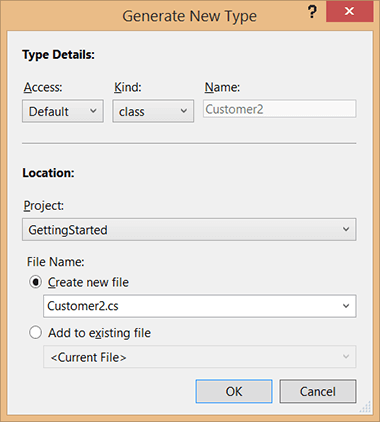The image size is (380, 422).
Task: Click the Access label
Action: point(43,87)
